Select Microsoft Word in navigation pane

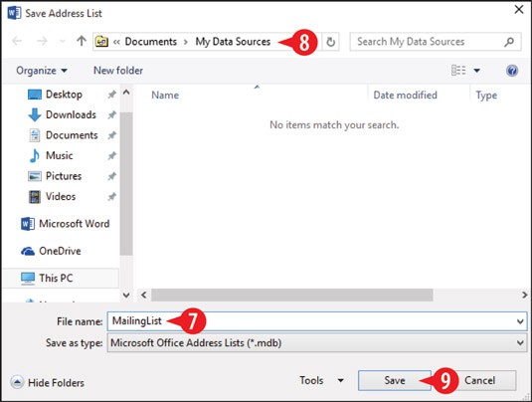tap(74, 224)
